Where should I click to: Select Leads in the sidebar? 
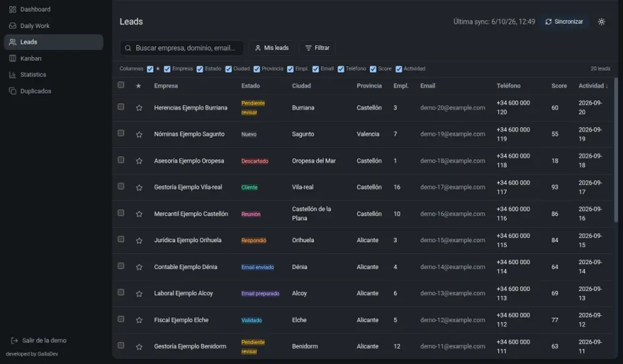53,42
